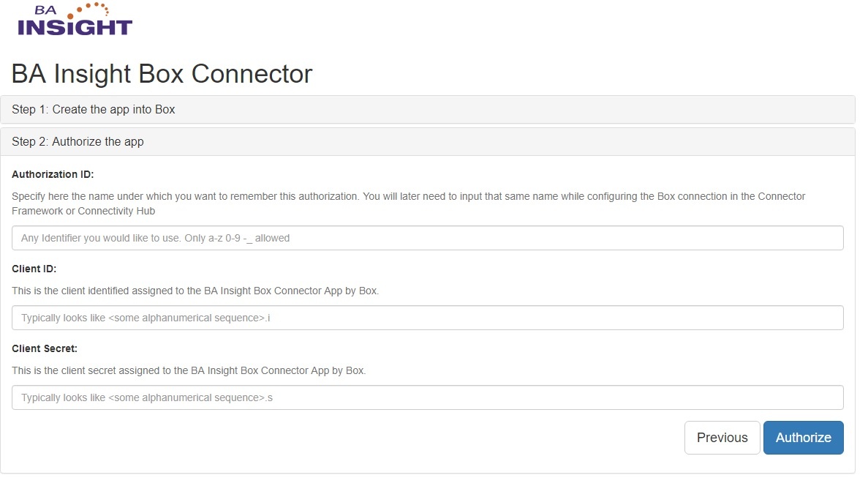The width and height of the screenshot is (868, 497).
Task: Click the 'Client Secret:' label
Action: (45, 348)
